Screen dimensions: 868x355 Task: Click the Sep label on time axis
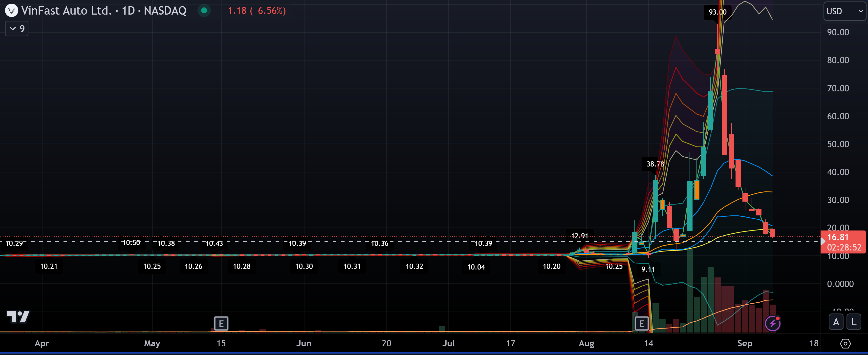[x=745, y=343]
